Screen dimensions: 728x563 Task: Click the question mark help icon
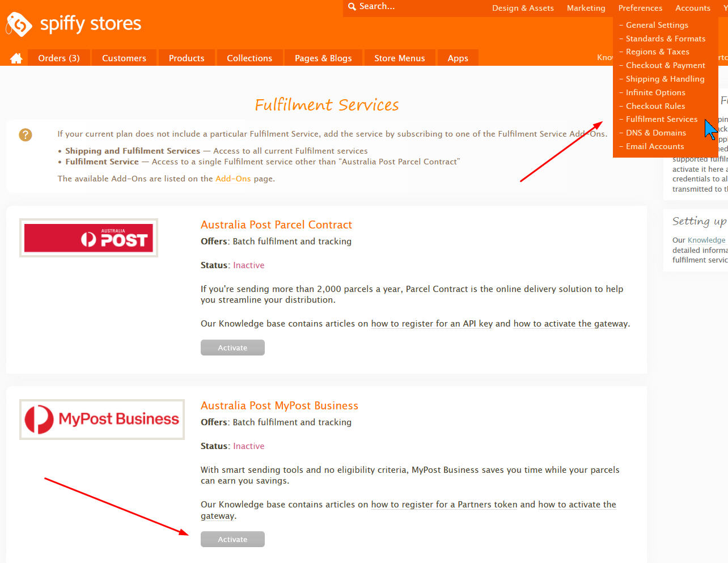pyautogui.click(x=26, y=135)
